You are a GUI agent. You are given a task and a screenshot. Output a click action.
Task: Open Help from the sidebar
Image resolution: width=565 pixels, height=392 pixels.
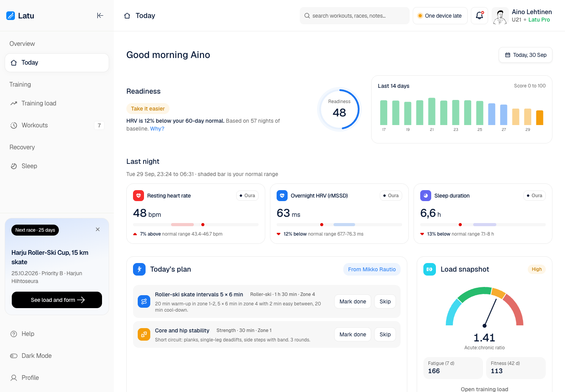pos(57,334)
